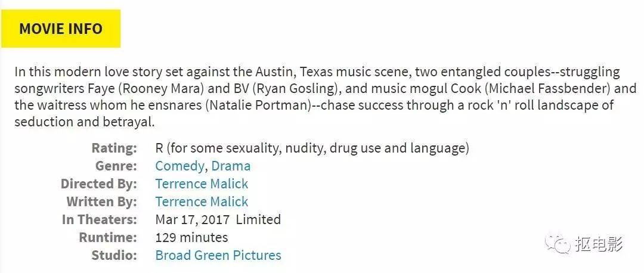Click the Limited release text
This screenshot has height=273, width=644.
tap(258, 219)
